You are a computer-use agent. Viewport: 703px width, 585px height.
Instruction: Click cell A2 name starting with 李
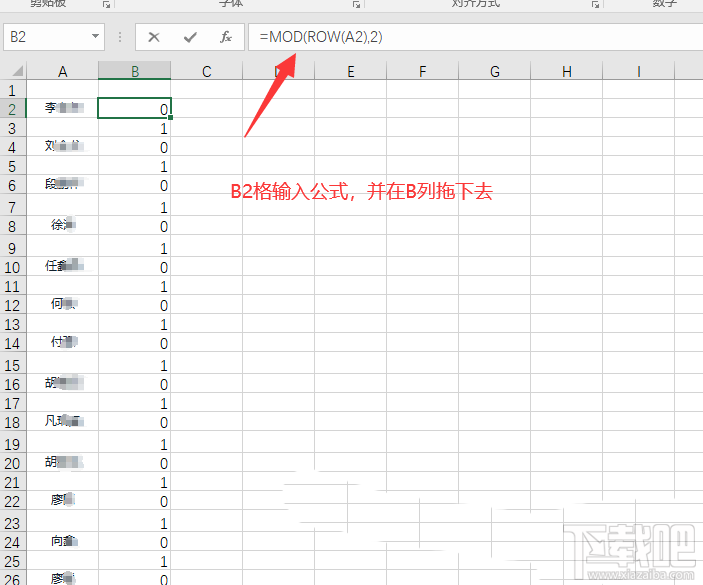click(x=62, y=108)
